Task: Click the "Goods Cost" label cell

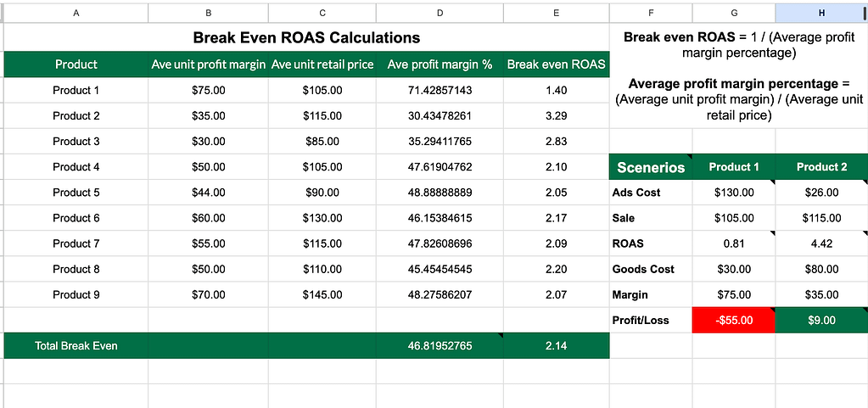Action: click(x=651, y=269)
